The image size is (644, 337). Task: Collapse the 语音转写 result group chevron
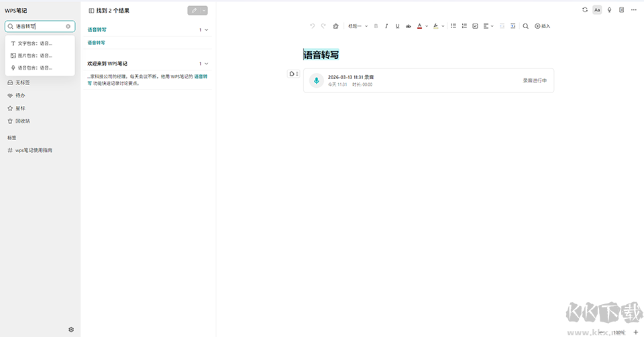(206, 29)
